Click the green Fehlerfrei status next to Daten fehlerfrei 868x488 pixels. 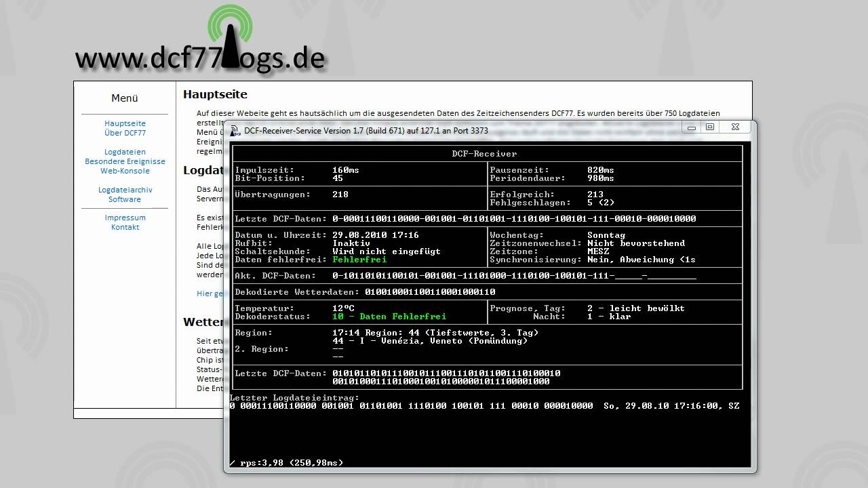359,260
